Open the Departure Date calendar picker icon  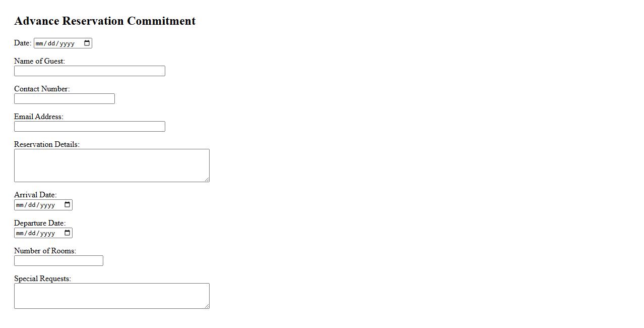pos(68,233)
